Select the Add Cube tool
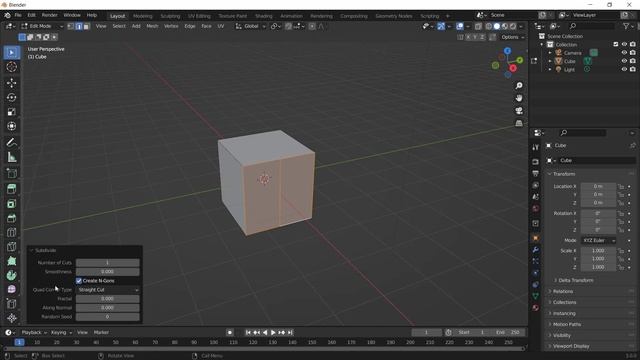The image size is (640, 360). click(x=11, y=173)
